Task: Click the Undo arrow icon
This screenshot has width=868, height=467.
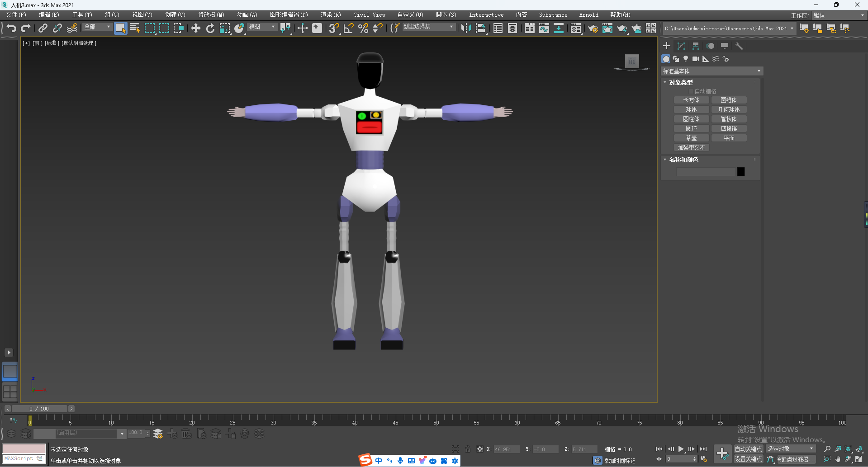Action: click(11, 28)
